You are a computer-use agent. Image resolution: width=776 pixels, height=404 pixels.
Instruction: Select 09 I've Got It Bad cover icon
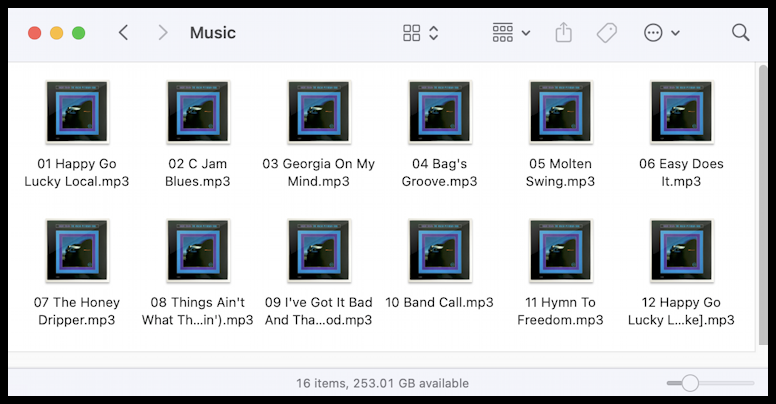tap(319, 251)
